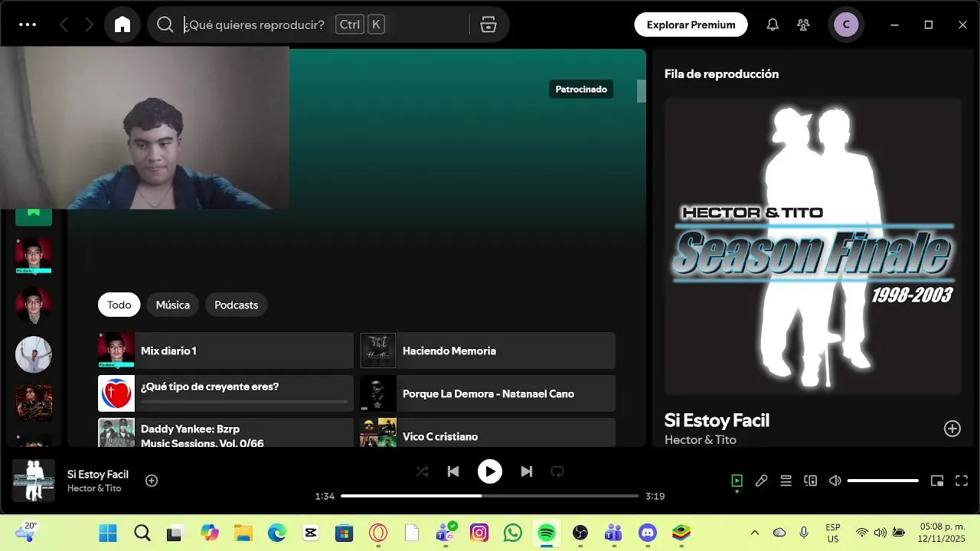980x551 pixels.
Task: Go forward with the right arrow
Action: point(90,24)
